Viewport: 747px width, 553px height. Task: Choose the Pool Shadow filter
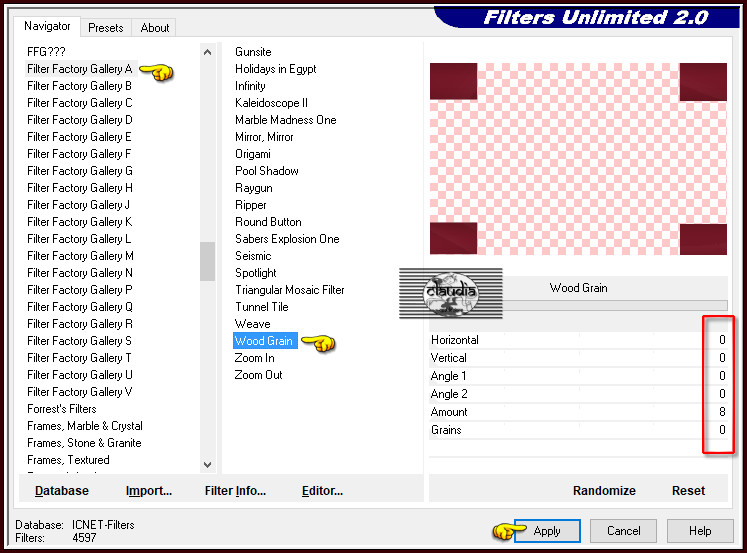[x=266, y=171]
